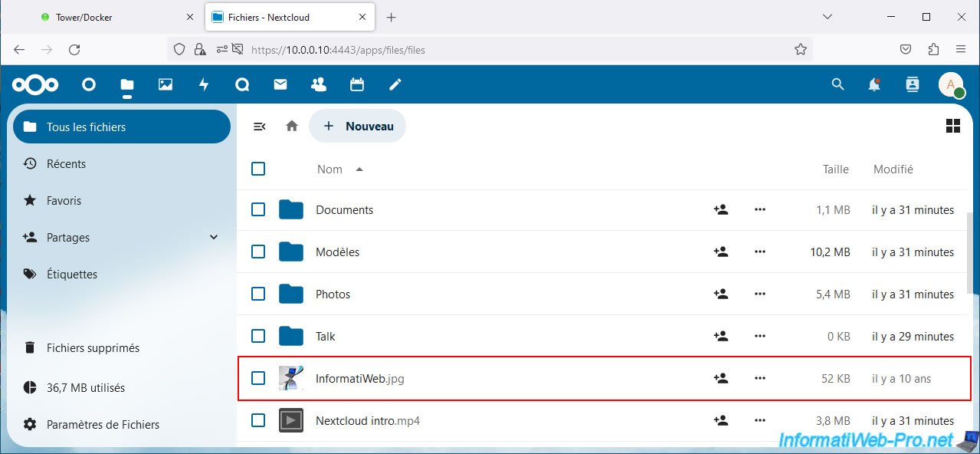This screenshot has width=980, height=454.
Task: Click the share icon for Documents folder
Action: pos(720,209)
